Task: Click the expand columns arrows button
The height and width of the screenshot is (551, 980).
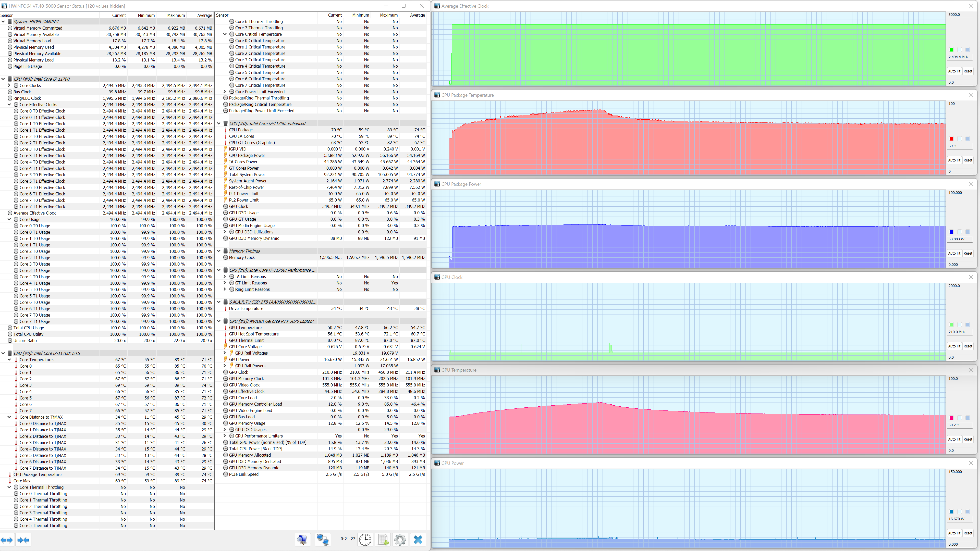Action: 7,540
